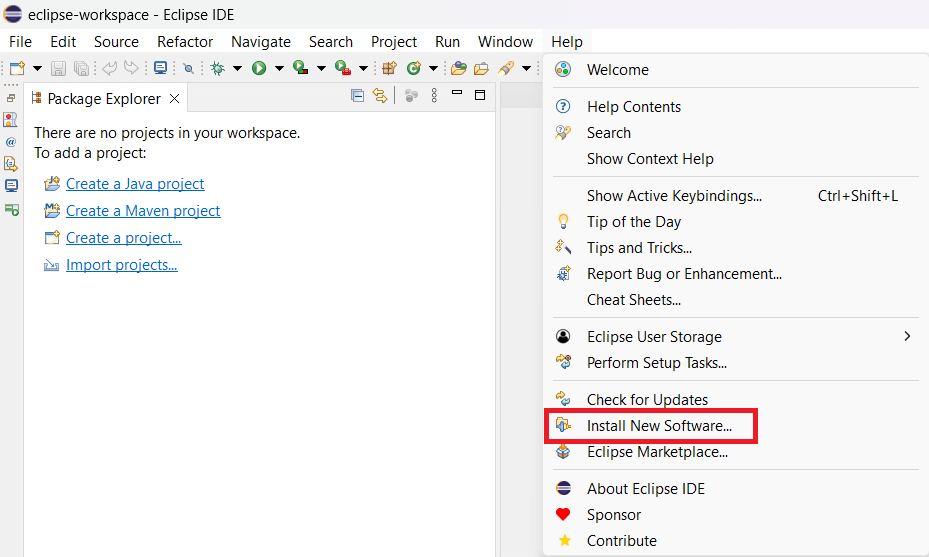The image size is (929, 557).
Task: Choose Check for Updates
Action: click(735, 399)
